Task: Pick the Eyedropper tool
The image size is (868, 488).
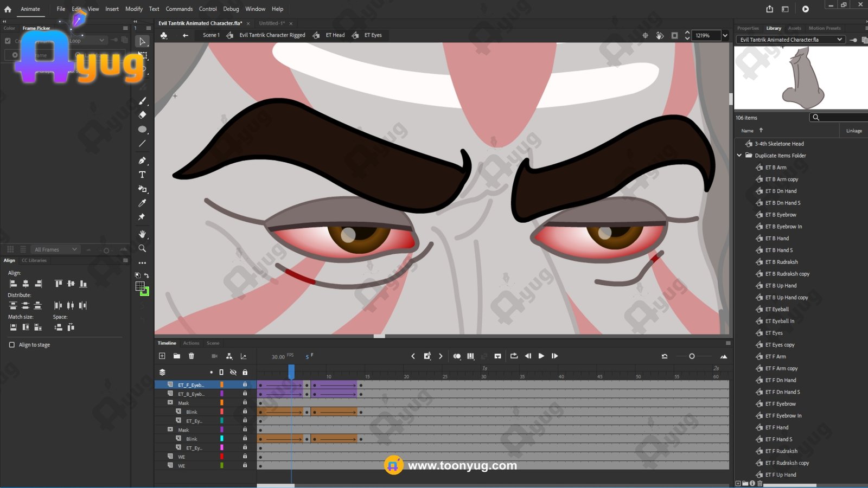Action: pyautogui.click(x=142, y=203)
